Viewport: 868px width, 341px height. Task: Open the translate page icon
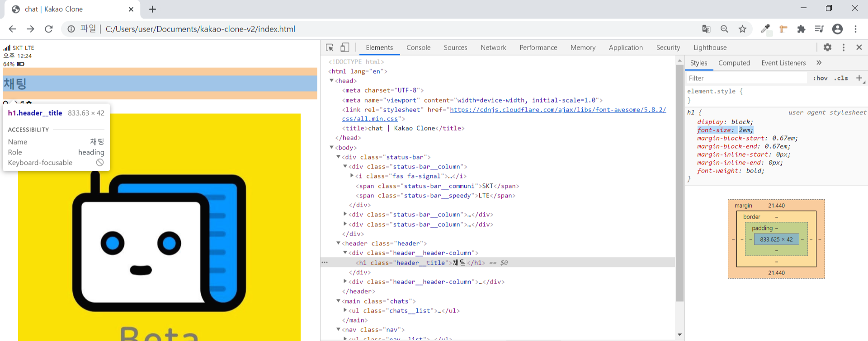click(706, 29)
